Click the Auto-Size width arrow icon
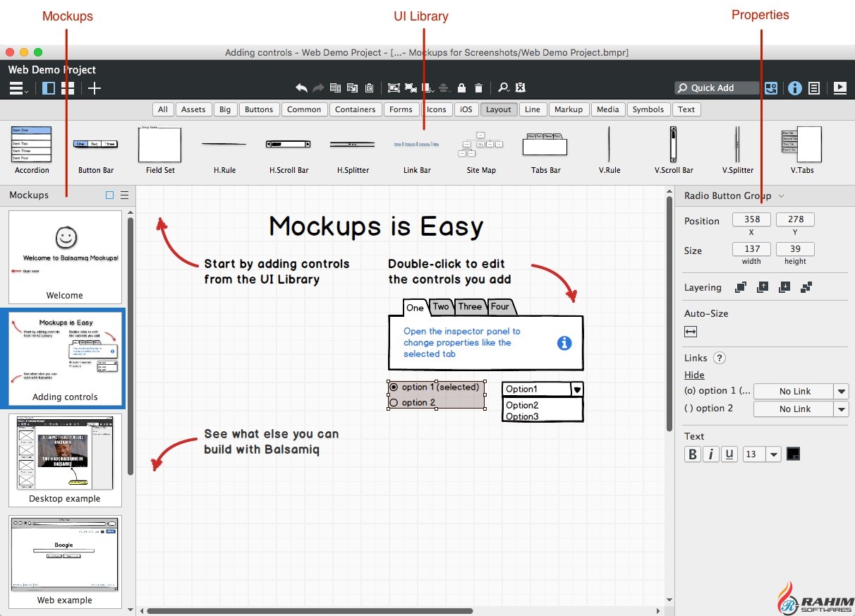The image size is (855, 616). click(x=691, y=332)
